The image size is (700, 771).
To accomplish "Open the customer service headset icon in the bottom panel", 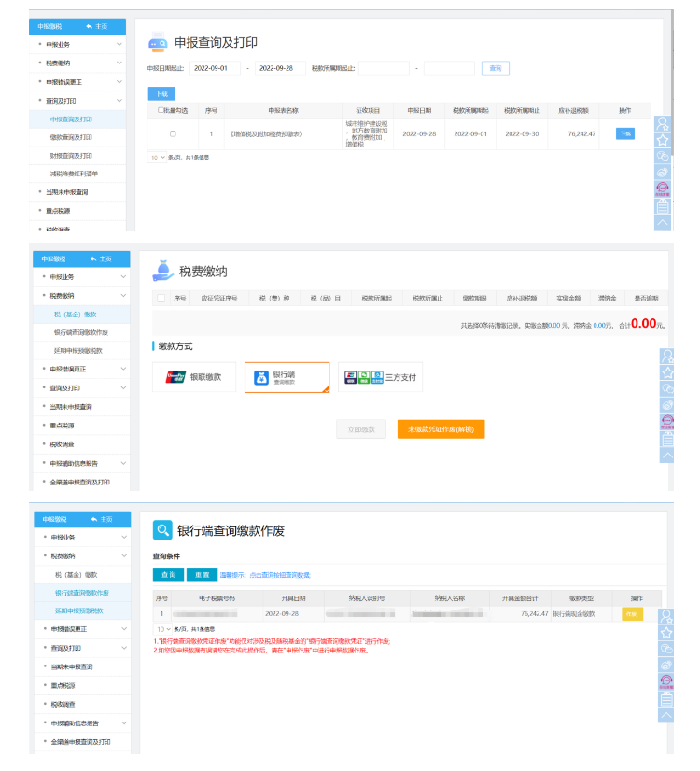I will [666, 682].
